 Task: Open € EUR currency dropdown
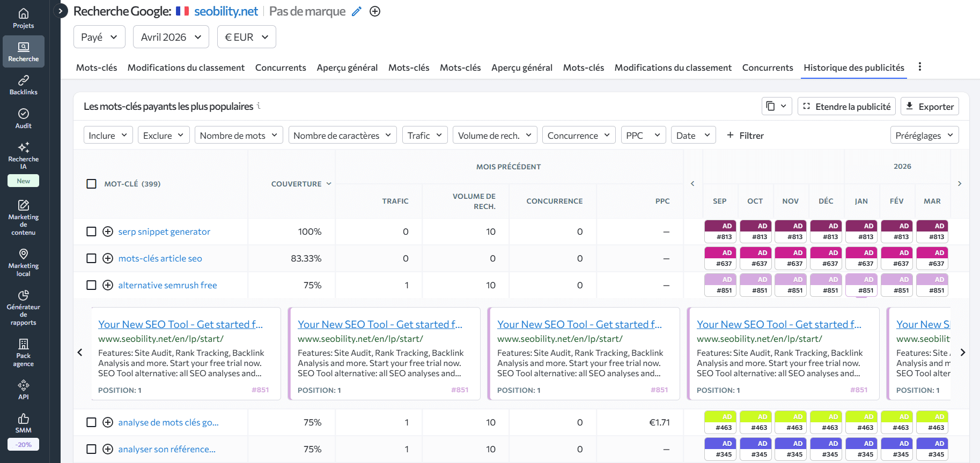[247, 37]
